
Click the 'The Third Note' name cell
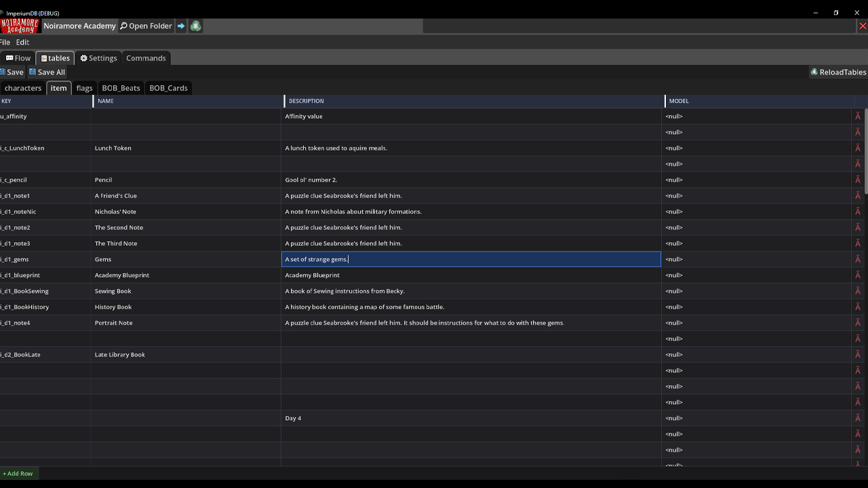(186, 243)
